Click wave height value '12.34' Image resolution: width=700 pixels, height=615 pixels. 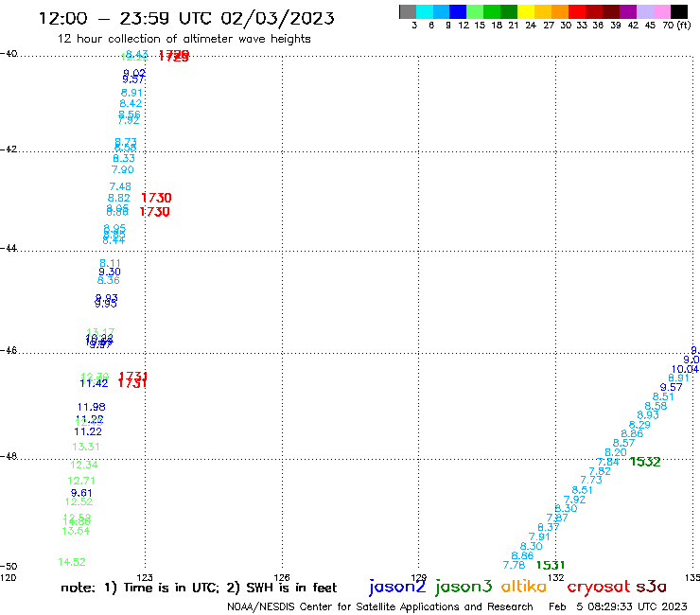pos(84,465)
